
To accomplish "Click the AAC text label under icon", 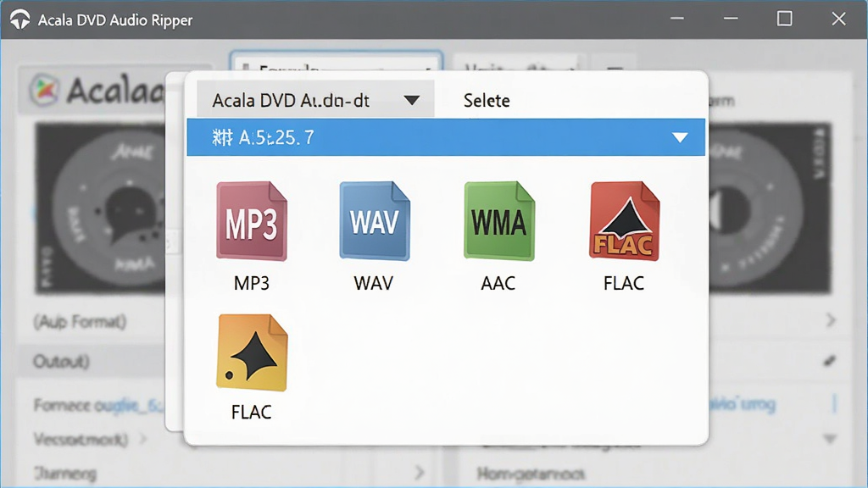I will (498, 283).
